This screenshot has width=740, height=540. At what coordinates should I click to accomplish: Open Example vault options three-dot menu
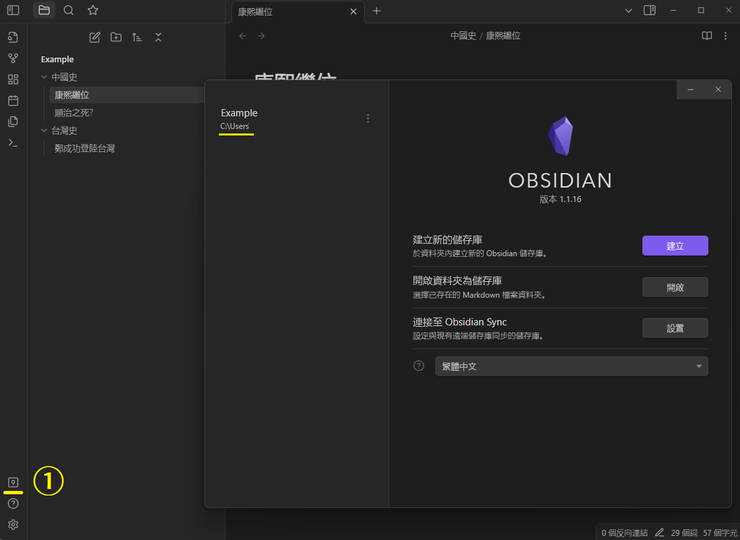[368, 118]
